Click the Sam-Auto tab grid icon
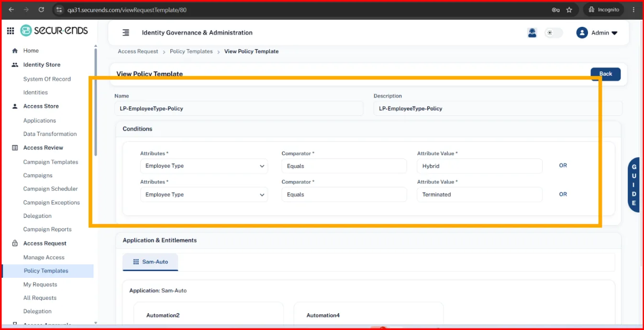644x330 pixels. [136, 262]
